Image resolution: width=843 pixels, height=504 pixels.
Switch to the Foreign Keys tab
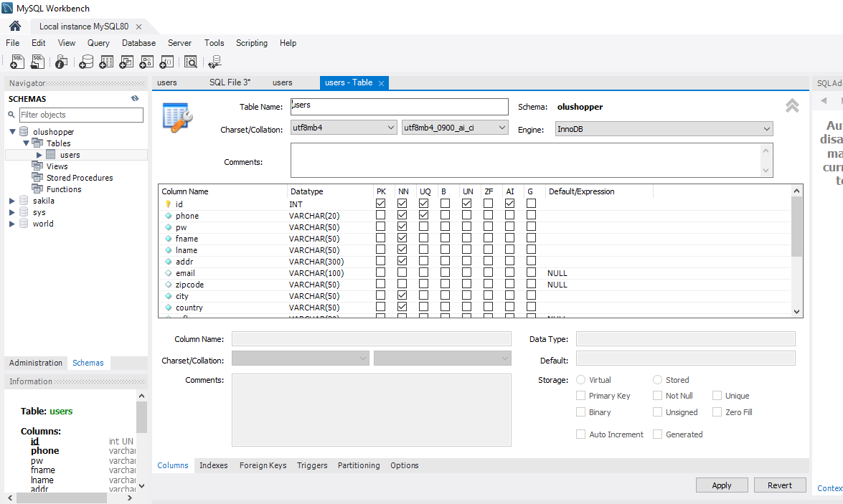click(x=263, y=465)
